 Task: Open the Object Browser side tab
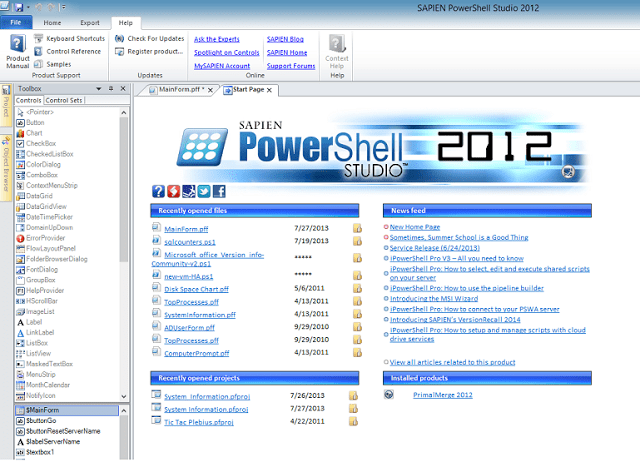[x=6, y=169]
